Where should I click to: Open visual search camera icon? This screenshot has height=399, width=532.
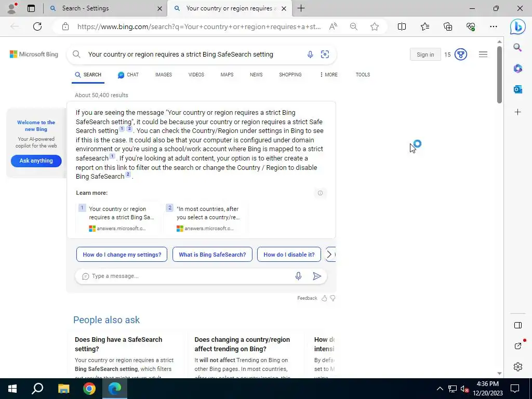point(325,54)
